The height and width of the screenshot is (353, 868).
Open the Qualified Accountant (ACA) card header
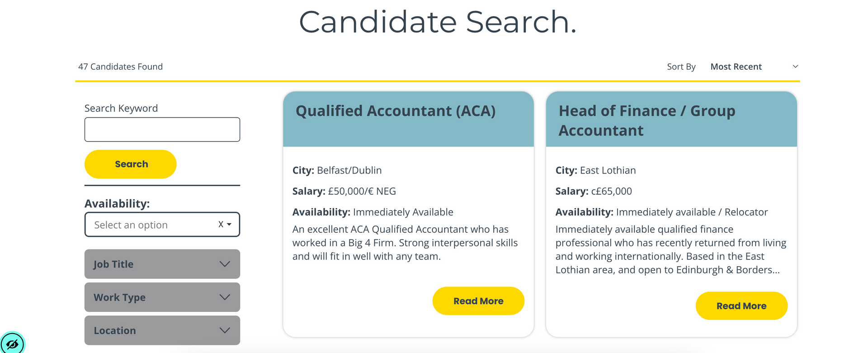(396, 111)
